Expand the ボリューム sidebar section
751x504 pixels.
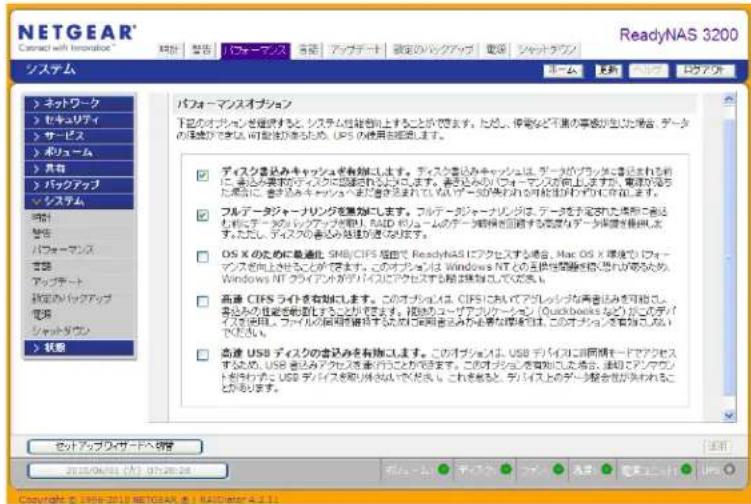pos(79,152)
